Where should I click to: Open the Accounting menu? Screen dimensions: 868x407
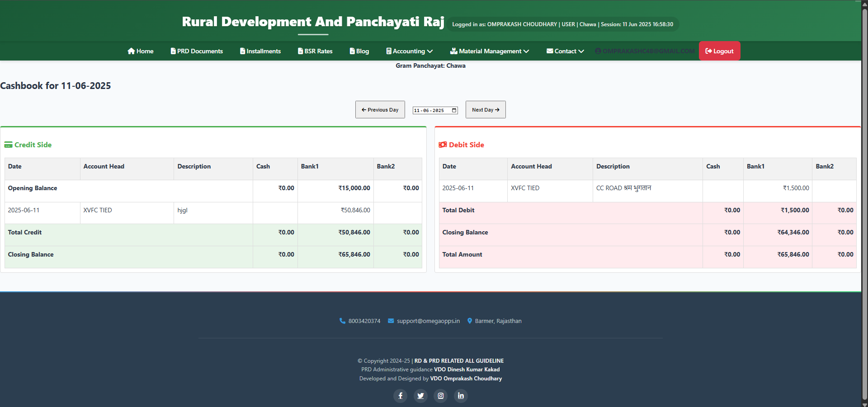[x=410, y=51]
